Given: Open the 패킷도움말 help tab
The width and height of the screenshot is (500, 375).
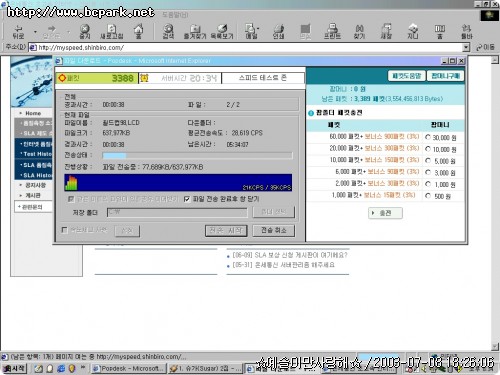Looking at the screenshot, I should tap(406, 76).
